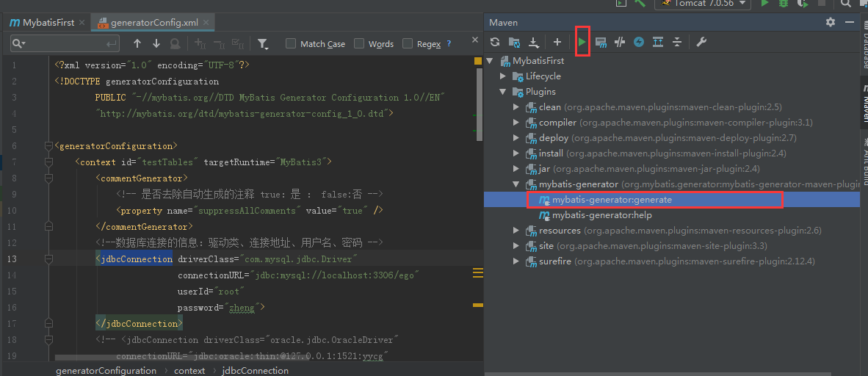868x376 pixels.
Task: Expand the jar plugin node
Action: point(516,169)
